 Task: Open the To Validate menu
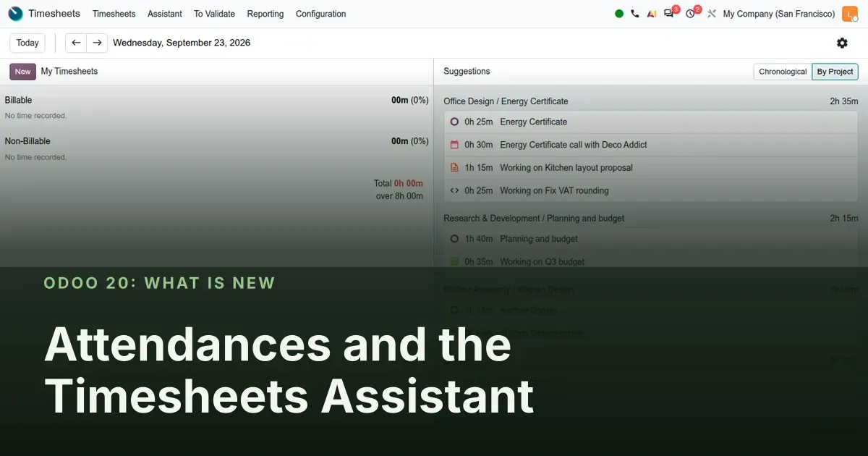click(214, 14)
